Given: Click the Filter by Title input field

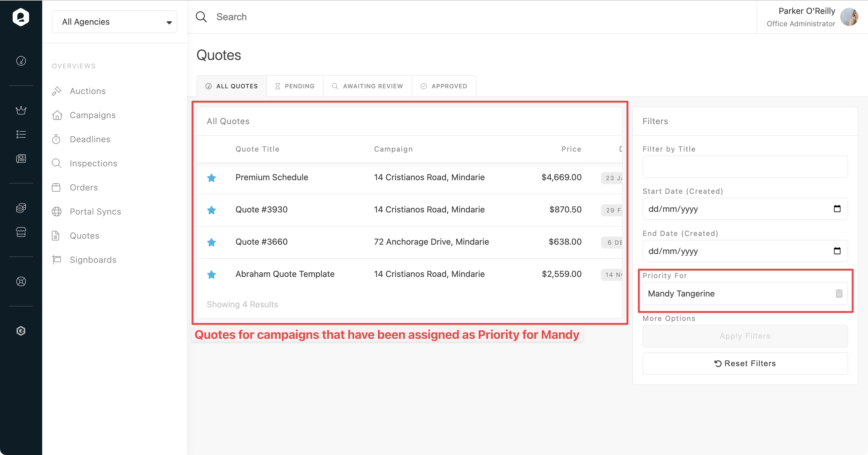Looking at the screenshot, I should tap(745, 167).
